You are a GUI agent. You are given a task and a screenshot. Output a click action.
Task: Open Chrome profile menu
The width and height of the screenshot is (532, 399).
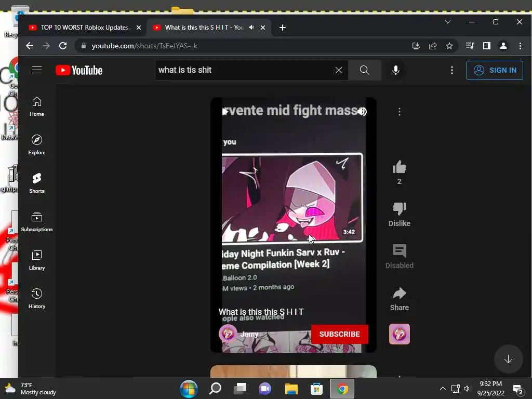pos(503,46)
